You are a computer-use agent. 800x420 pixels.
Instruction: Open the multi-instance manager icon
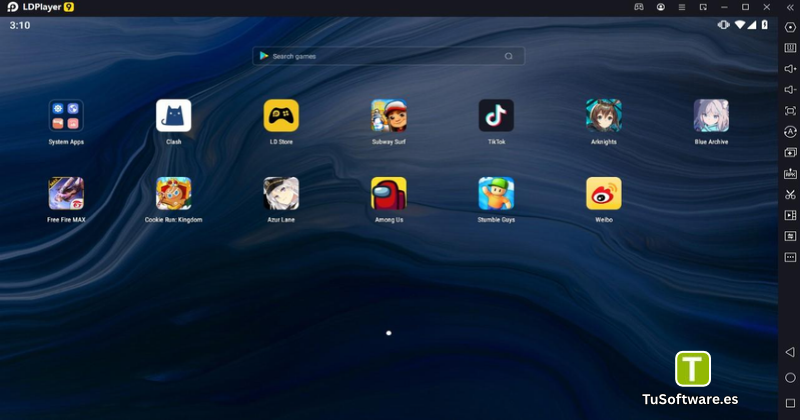pyautogui.click(x=790, y=153)
